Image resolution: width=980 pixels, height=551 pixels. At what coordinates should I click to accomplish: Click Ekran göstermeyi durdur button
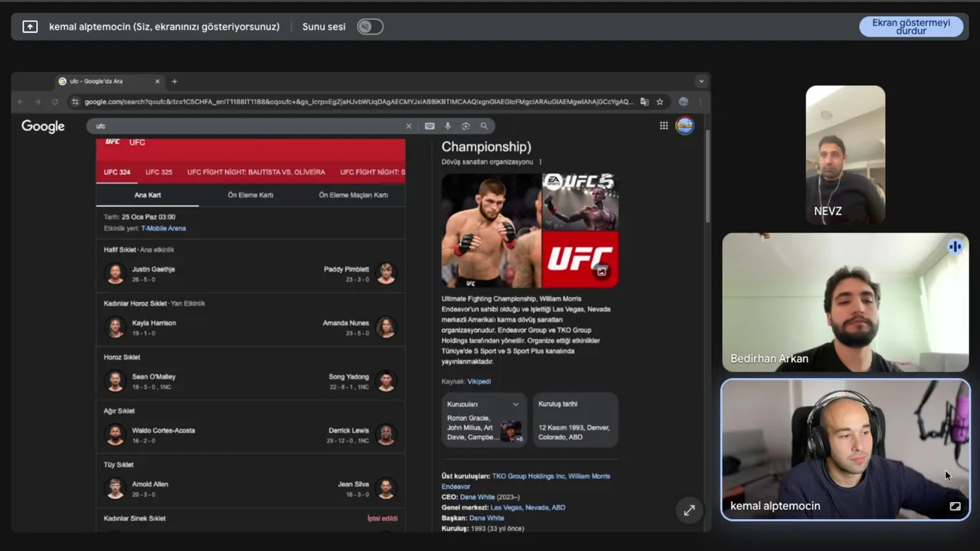pyautogui.click(x=911, y=27)
